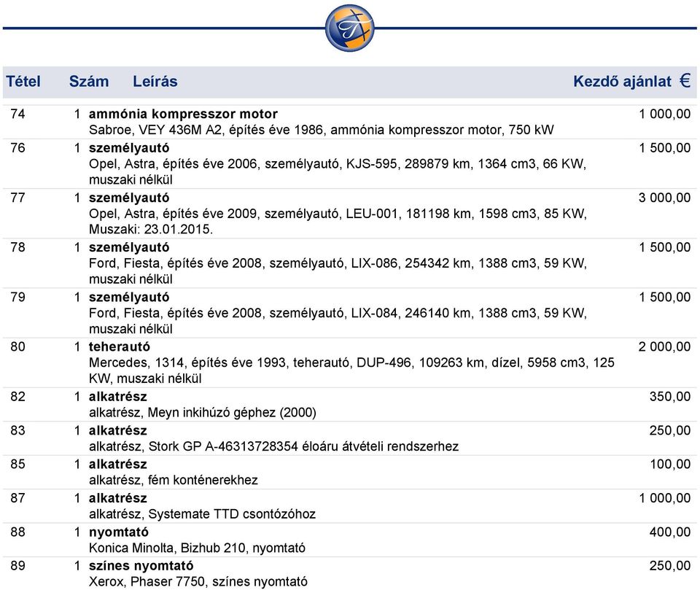Click the 100,00 starting bid
700x590 pixels.
click(x=671, y=464)
